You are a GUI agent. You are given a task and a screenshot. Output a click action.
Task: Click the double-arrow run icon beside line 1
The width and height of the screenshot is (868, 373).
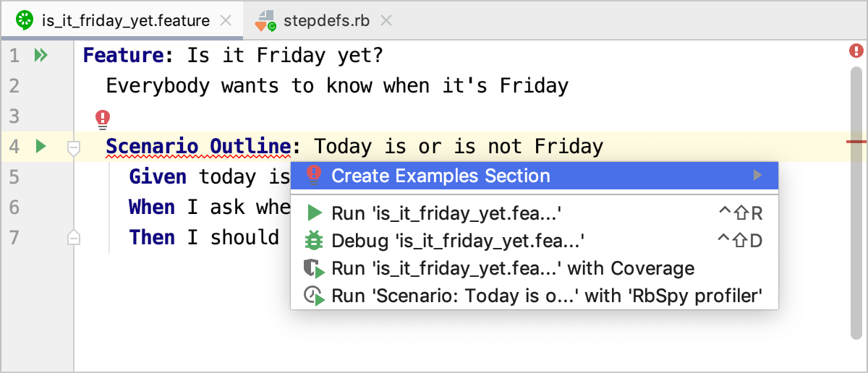pos(41,55)
